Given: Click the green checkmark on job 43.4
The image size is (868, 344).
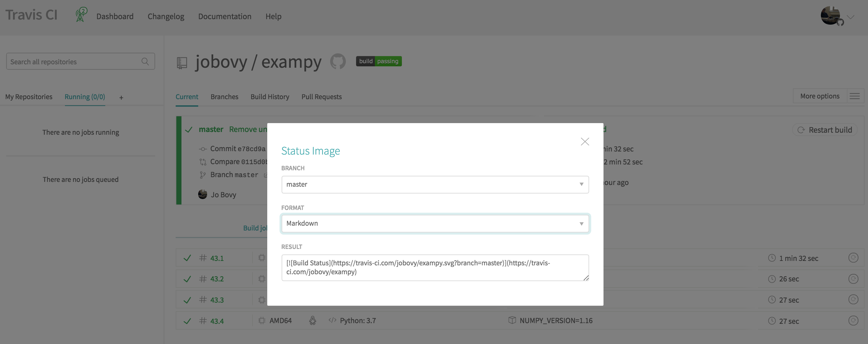Looking at the screenshot, I should pos(187,321).
